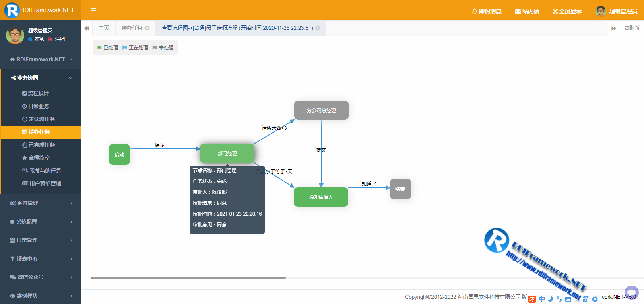Image resolution: width=644 pixels, height=304 pixels.
Task: Click the chat bubble icon at bottom right
Action: pos(632,292)
